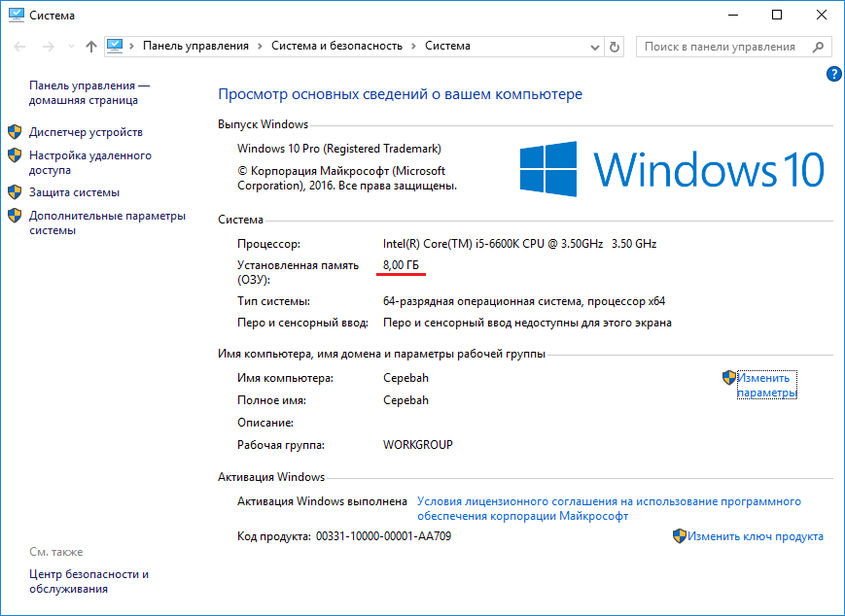This screenshot has height=616, width=845.
Task: Expand chevron after 'Панель управления' breadcrumb
Action: click(260, 47)
